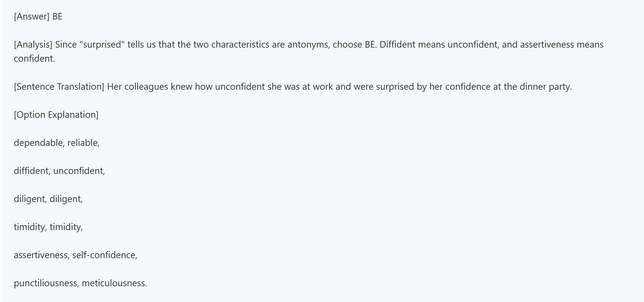644x302 pixels.
Task: Click the word "self-confidence" in the options
Action: click(x=104, y=255)
